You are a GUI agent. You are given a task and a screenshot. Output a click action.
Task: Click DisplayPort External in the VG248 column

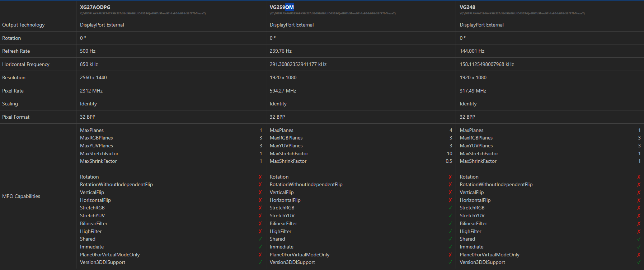point(482,25)
